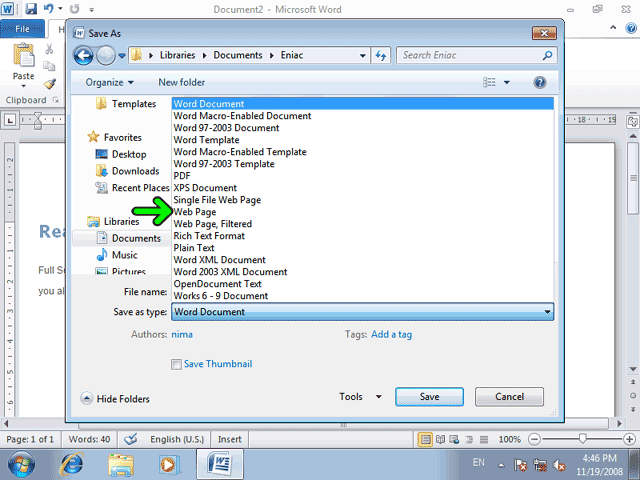Switch to Full Screen Reading view icon
This screenshot has height=480, width=640.
coord(440,440)
